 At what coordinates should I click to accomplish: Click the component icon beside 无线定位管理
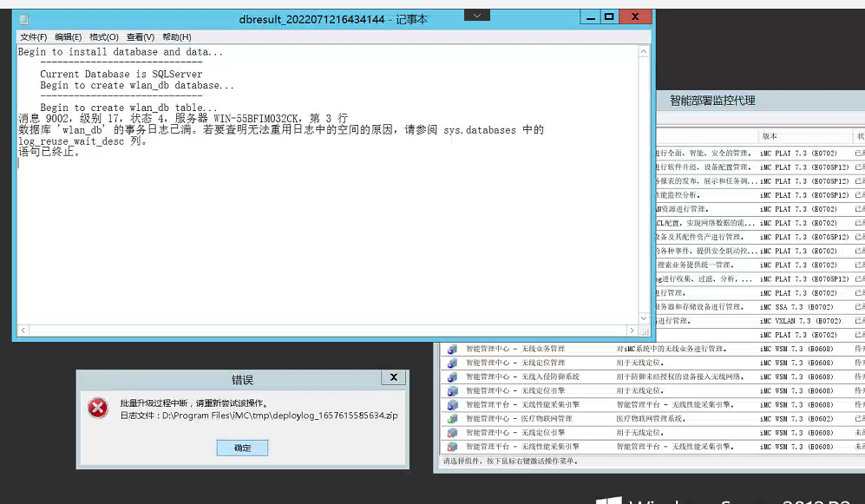coord(452,363)
